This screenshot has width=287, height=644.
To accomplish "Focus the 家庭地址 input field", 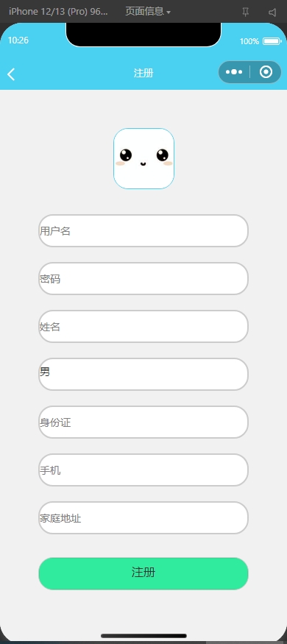I will coord(143,518).
